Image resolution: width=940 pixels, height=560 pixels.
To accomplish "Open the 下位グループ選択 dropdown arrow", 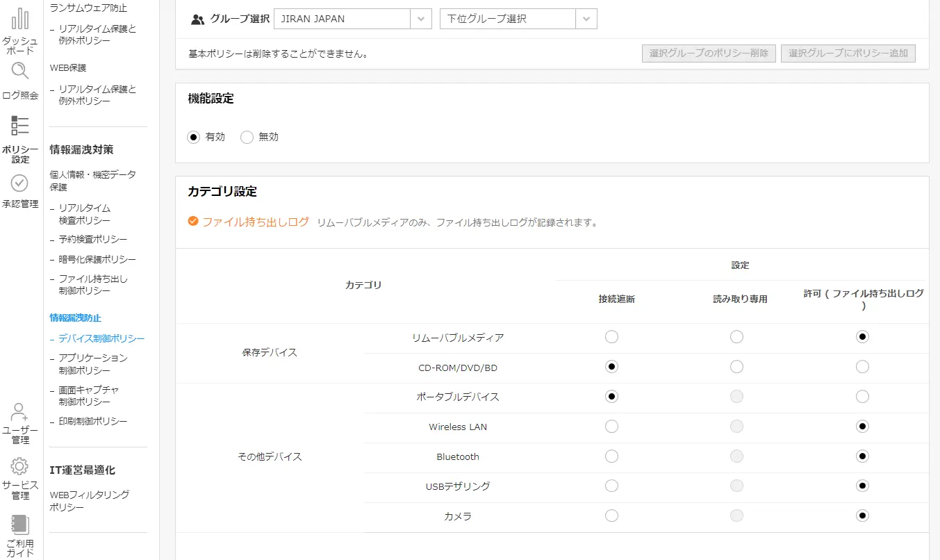I will [x=586, y=19].
